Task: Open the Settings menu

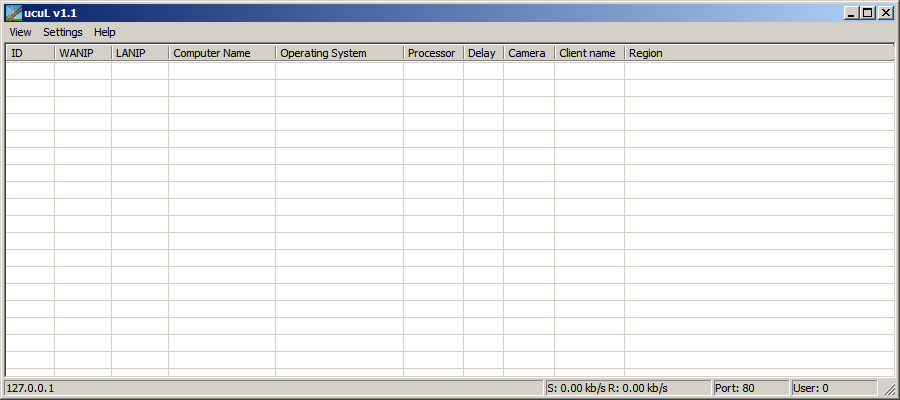Action: [63, 32]
